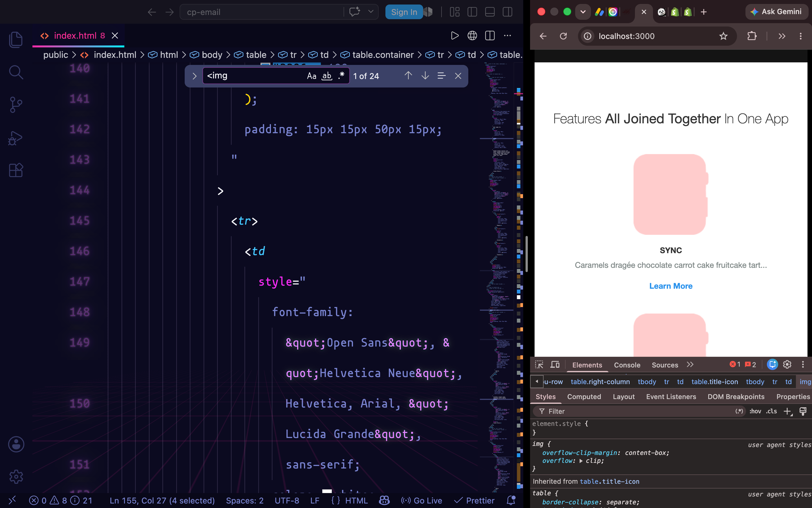Image resolution: width=812 pixels, height=508 pixels.
Task: Click the table.title-icon link in Inherited from
Action: 609,481
